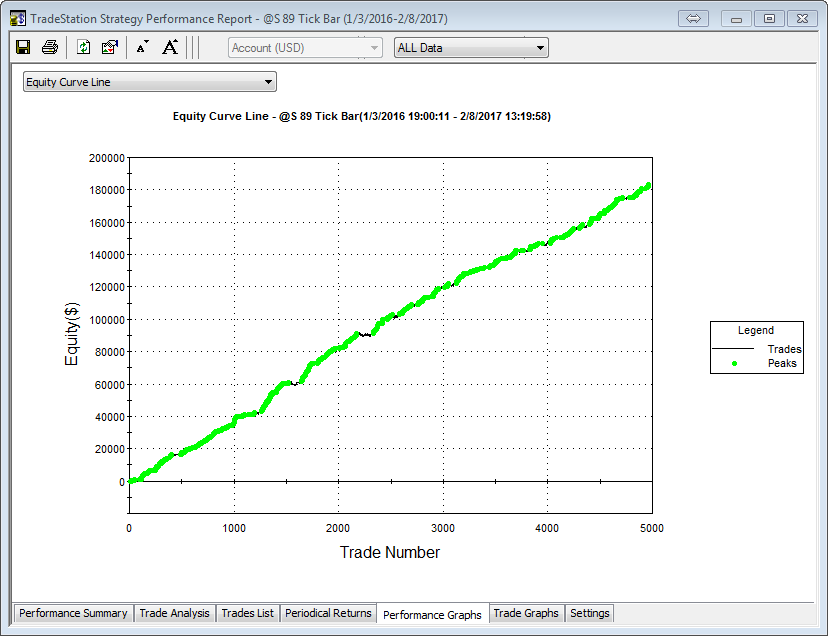This screenshot has width=828, height=636.
Task: Expand the Equity Curve Line graph selector
Action: 150,82
